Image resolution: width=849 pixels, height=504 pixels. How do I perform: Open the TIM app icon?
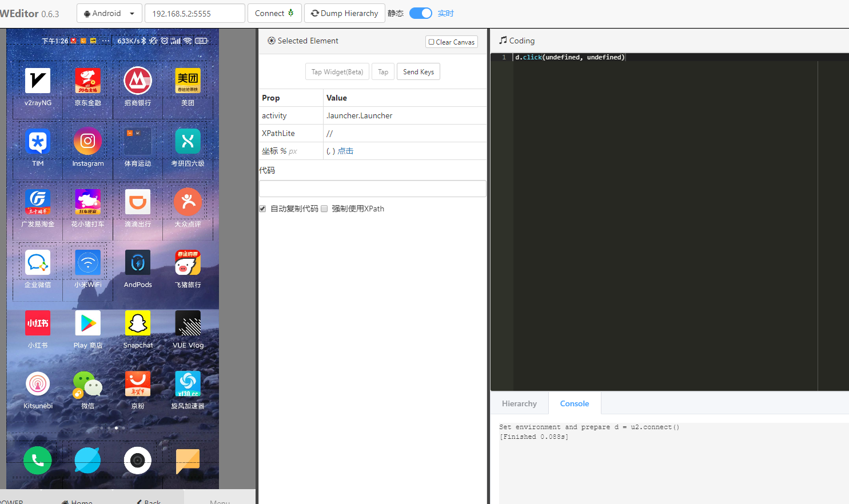click(38, 141)
